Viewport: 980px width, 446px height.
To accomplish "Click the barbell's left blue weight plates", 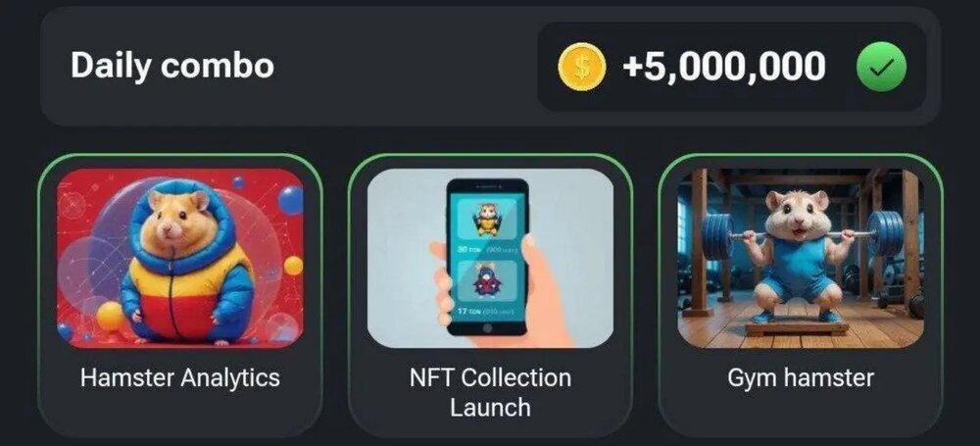I will 718,237.
